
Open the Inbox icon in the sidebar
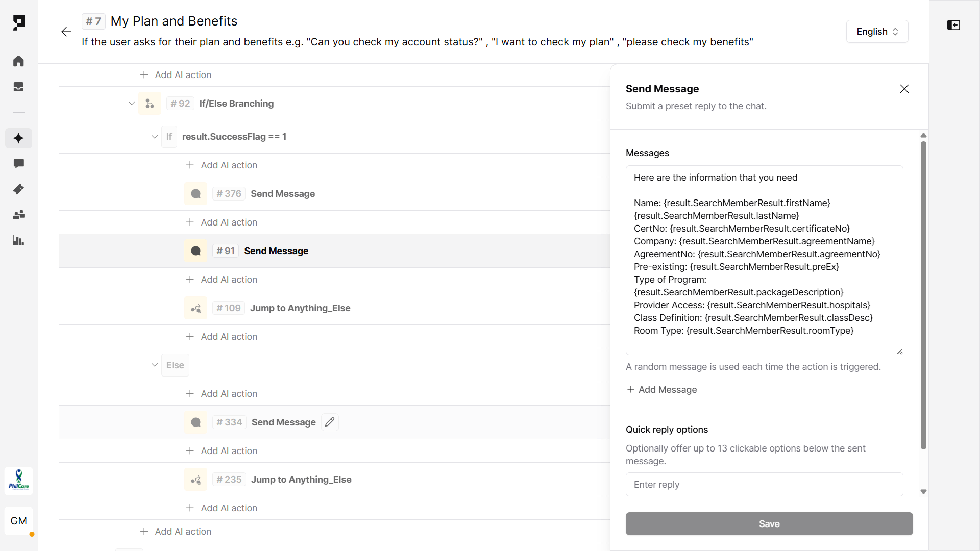18,87
